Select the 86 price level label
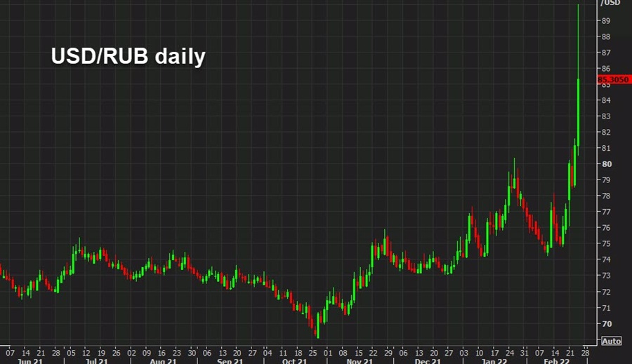The image size is (632, 364). click(606, 69)
